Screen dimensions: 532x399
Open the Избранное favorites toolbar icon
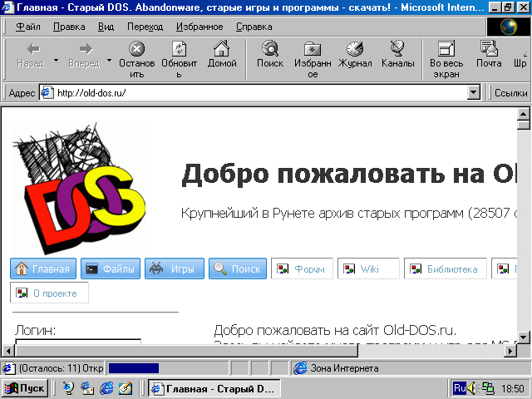[x=313, y=59]
